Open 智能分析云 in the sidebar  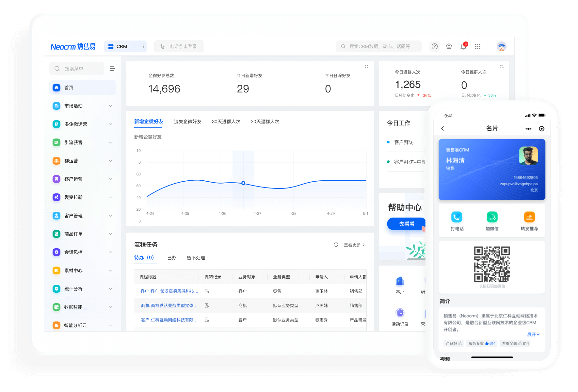click(x=83, y=325)
